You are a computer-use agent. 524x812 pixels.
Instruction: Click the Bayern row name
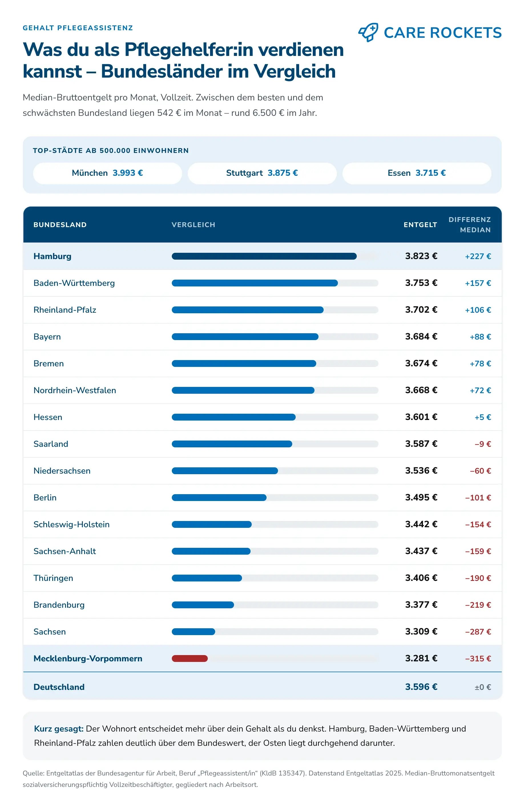[47, 337]
